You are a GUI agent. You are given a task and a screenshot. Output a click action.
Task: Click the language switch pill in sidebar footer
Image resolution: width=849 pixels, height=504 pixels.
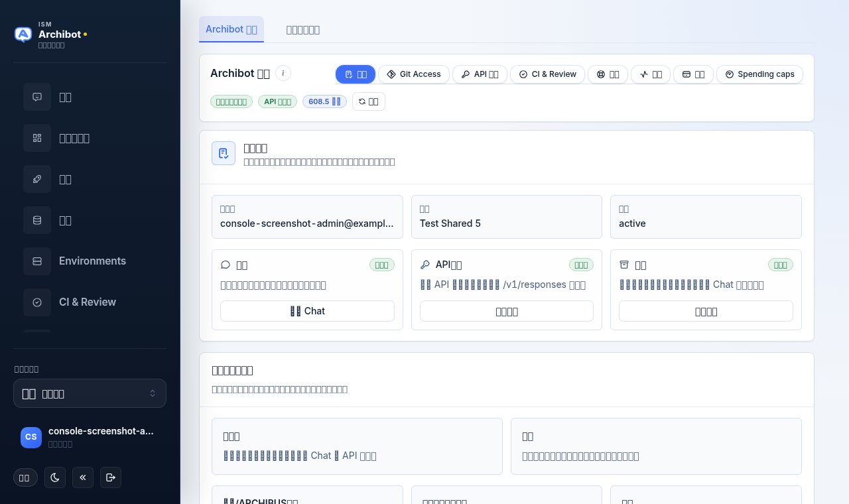(x=25, y=477)
